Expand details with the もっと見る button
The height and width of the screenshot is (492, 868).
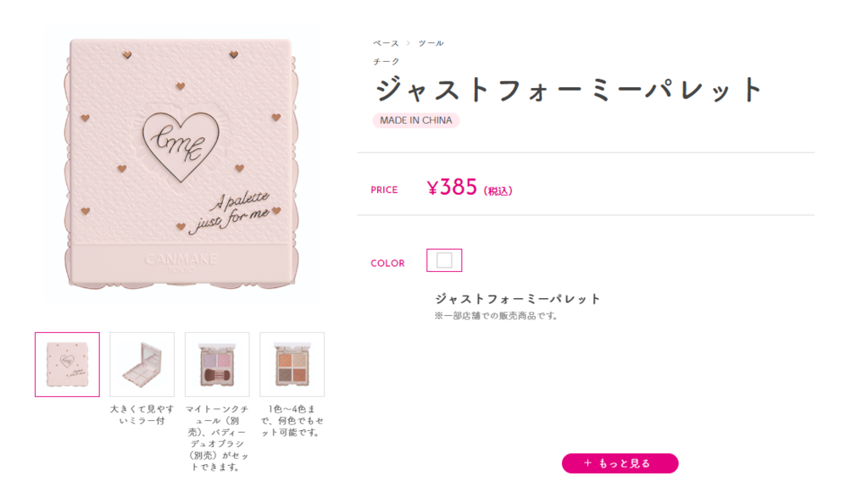click(x=620, y=463)
